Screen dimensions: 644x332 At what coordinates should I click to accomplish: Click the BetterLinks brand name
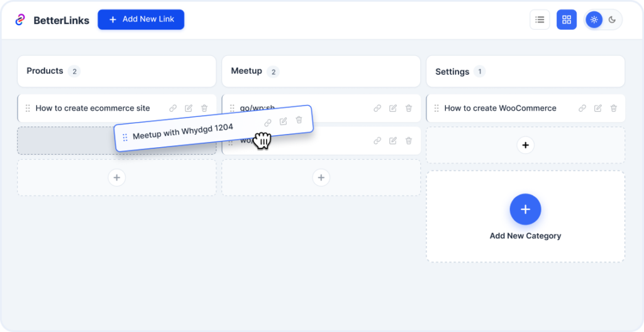(x=61, y=21)
